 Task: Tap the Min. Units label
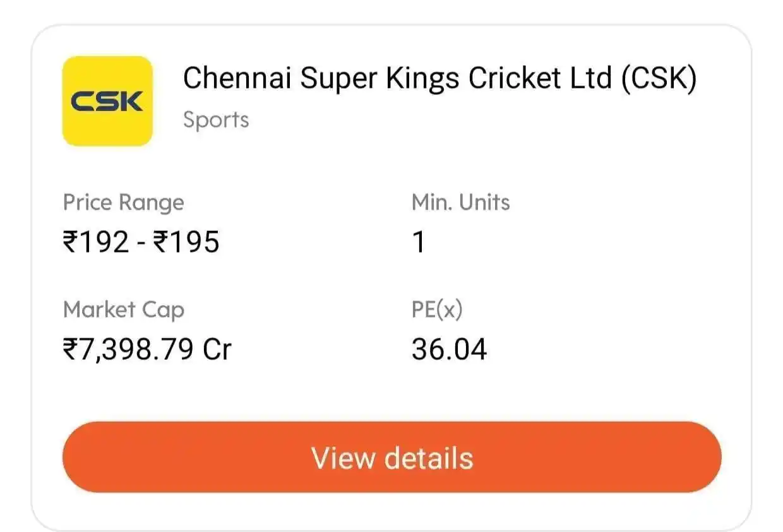click(x=461, y=203)
